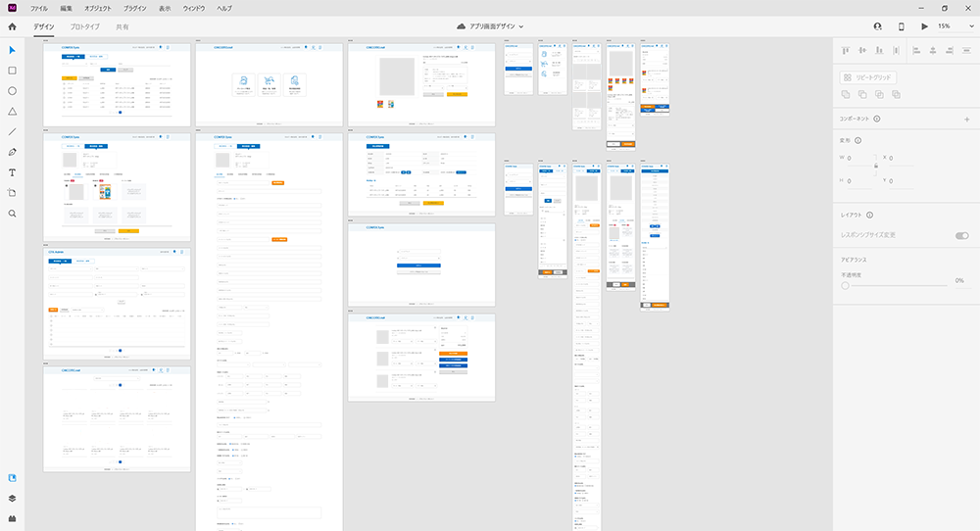The image size is (980, 531).
Task: Click the W width input field
Action: coord(859,160)
